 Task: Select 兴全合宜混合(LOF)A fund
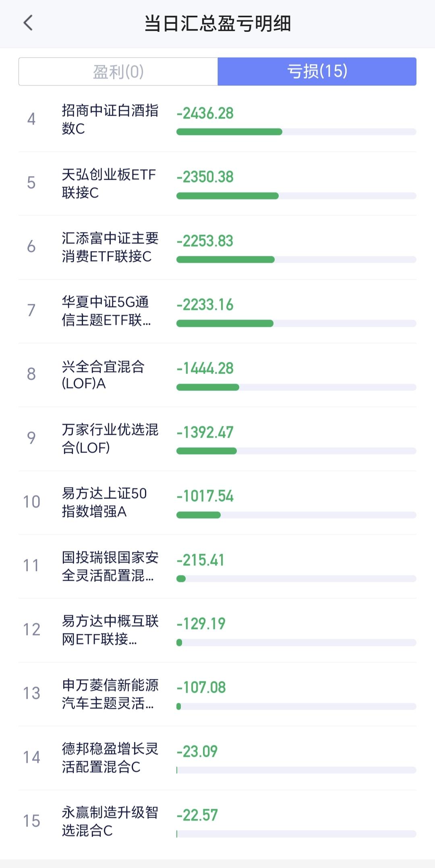pos(103,375)
